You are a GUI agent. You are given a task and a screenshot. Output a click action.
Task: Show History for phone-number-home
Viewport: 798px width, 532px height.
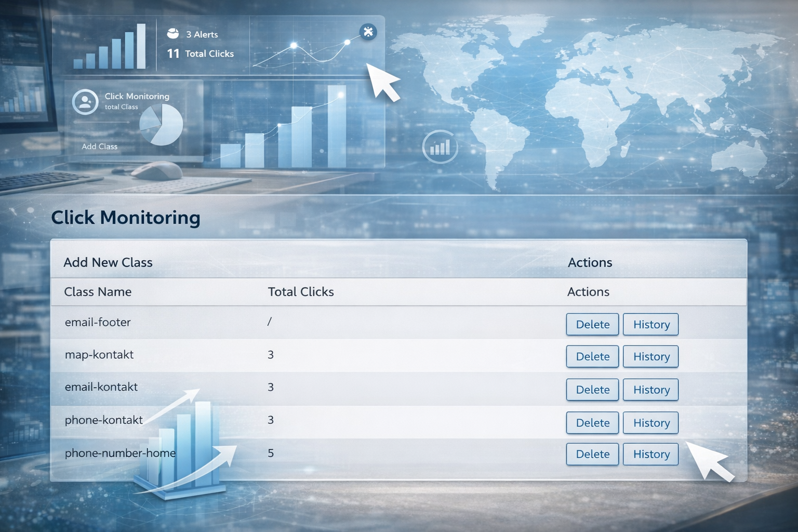pos(651,454)
